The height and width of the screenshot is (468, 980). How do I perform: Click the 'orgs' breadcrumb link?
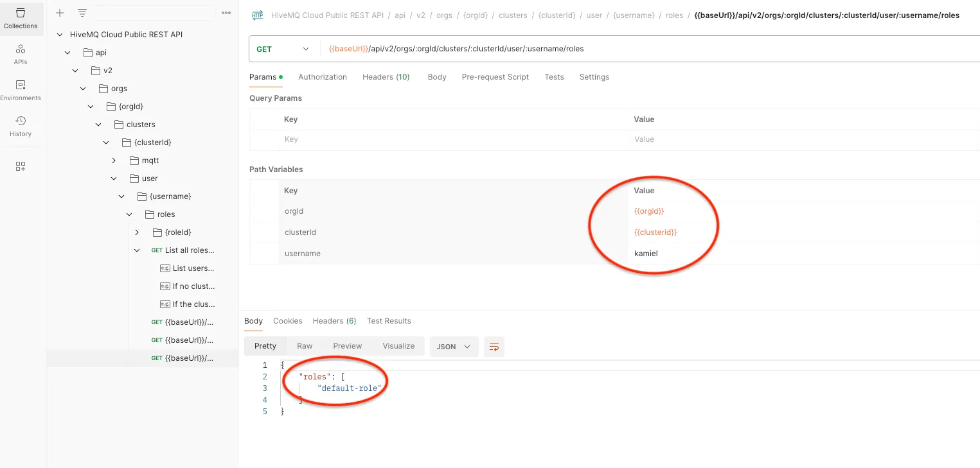[444, 15]
